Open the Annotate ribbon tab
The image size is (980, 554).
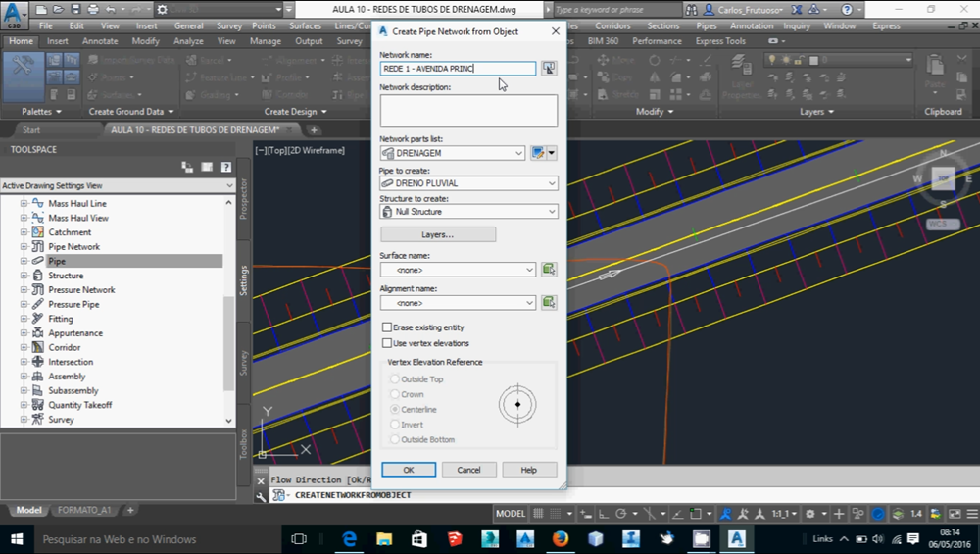point(100,40)
